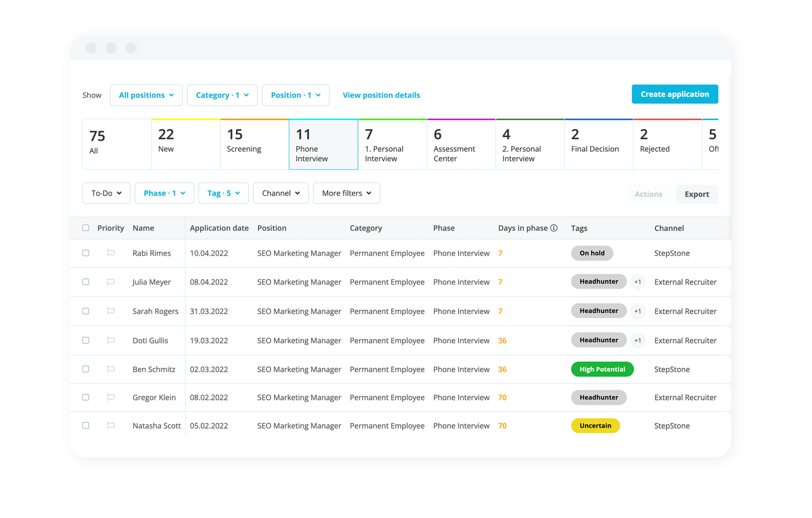Show extra tags via +1 on Julia Meyer

click(x=637, y=282)
